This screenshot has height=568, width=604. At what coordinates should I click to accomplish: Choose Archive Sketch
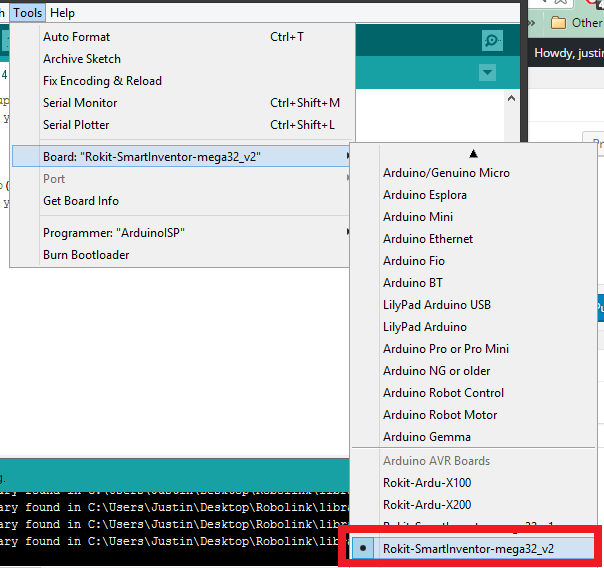tap(181, 59)
